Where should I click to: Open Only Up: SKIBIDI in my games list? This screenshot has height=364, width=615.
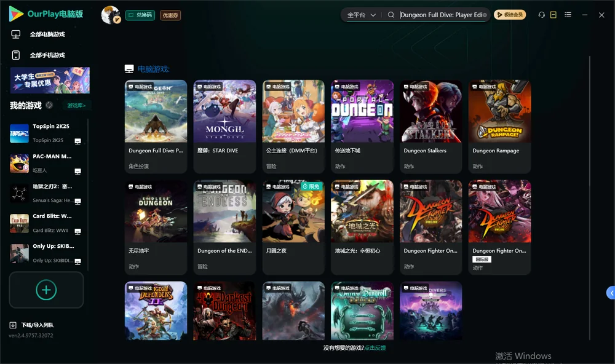(46, 253)
